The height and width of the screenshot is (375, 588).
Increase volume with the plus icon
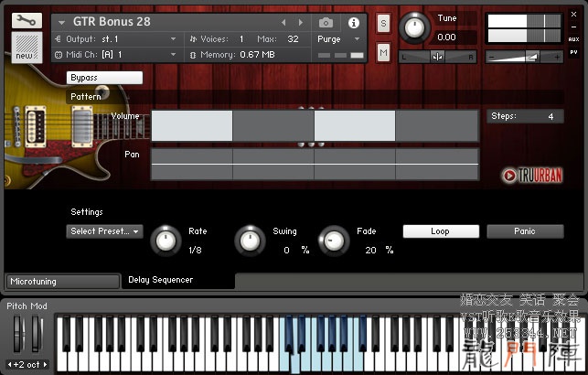pyautogui.click(x=557, y=58)
